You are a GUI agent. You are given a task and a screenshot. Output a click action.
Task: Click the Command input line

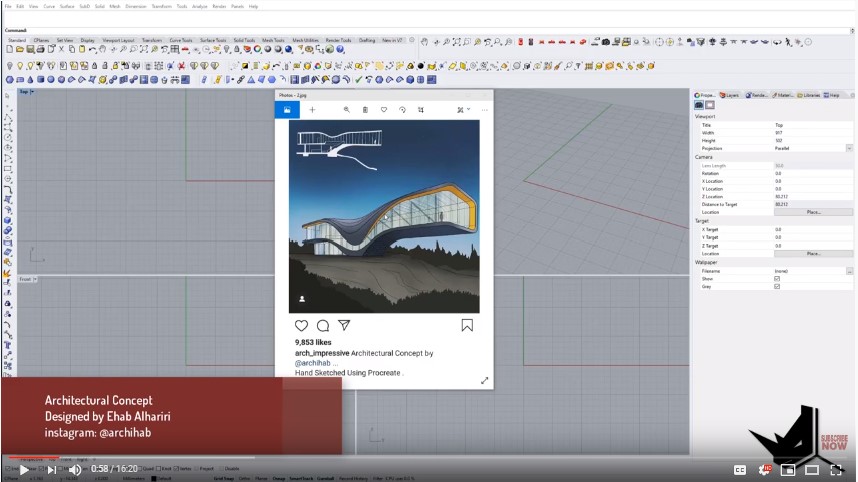[x=429, y=30]
